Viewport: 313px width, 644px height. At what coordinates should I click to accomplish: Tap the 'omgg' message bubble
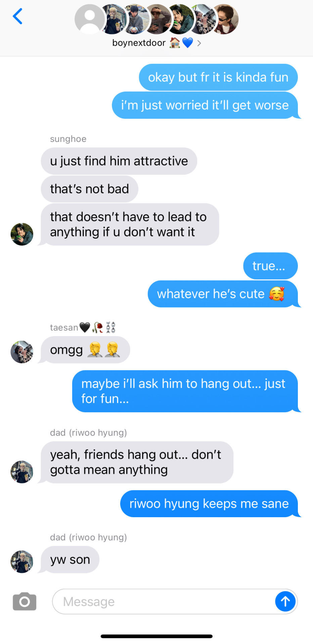pos(85,350)
